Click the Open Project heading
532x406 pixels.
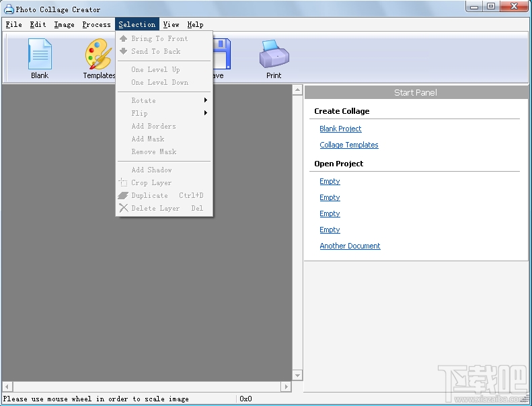click(x=338, y=164)
